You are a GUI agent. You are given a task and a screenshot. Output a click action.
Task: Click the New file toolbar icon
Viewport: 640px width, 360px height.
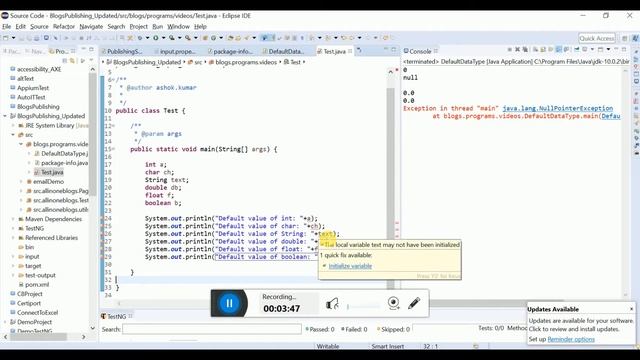pyautogui.click(x=6, y=38)
